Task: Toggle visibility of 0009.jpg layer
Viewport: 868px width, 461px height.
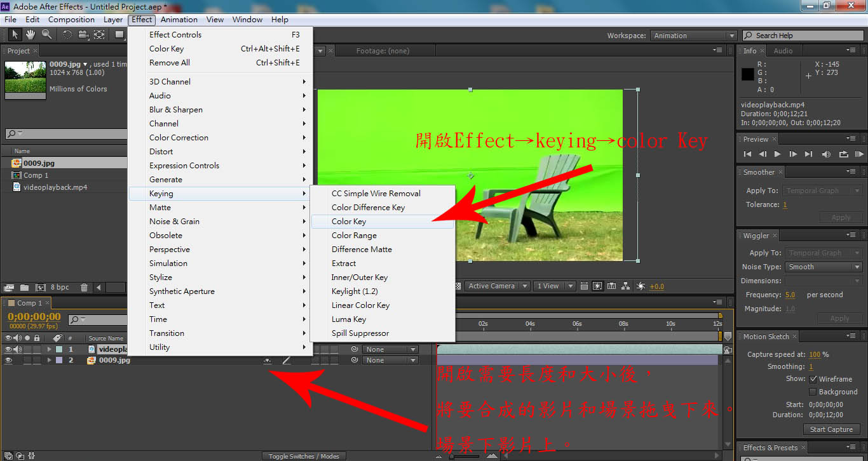Action: tap(8, 360)
